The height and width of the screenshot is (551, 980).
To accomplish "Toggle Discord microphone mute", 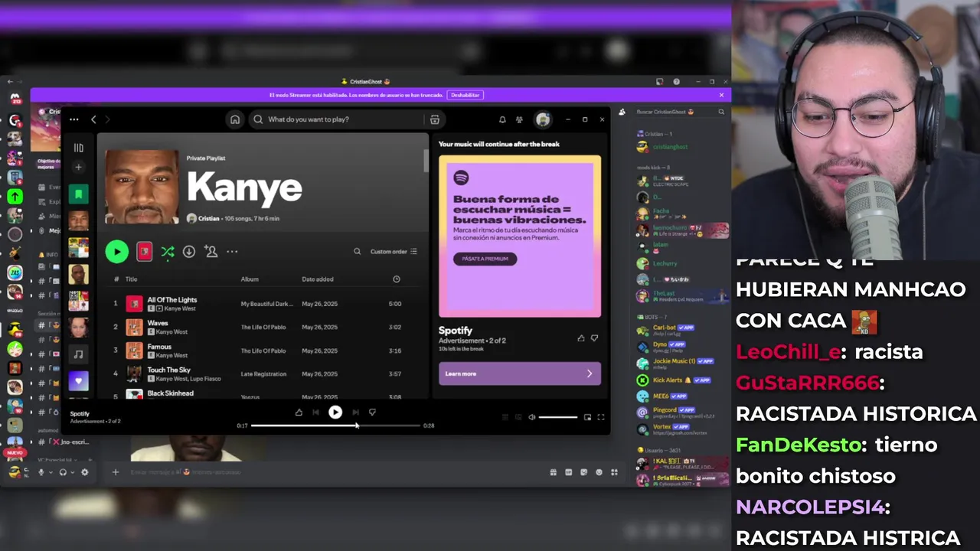I will tap(41, 472).
